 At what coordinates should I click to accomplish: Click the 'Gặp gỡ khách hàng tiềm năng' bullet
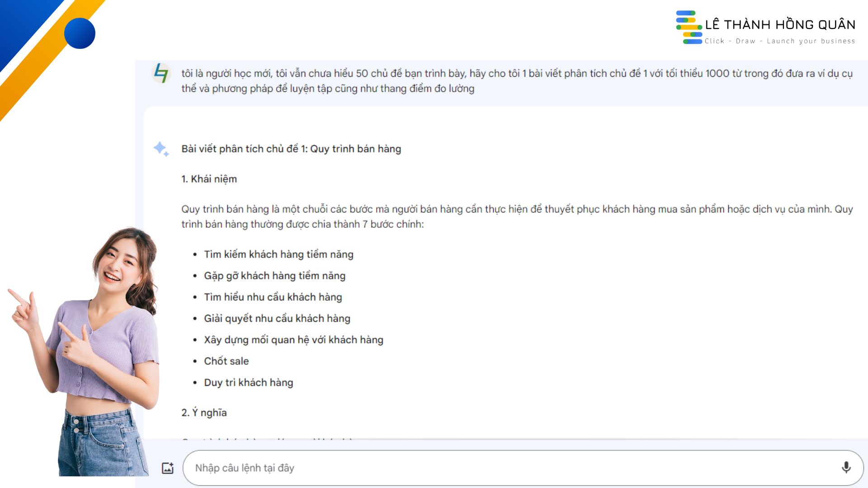tap(274, 276)
